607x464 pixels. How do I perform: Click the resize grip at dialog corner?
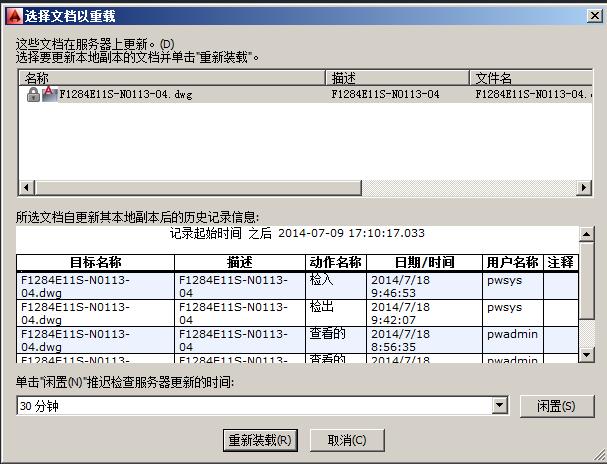[x=599, y=456]
